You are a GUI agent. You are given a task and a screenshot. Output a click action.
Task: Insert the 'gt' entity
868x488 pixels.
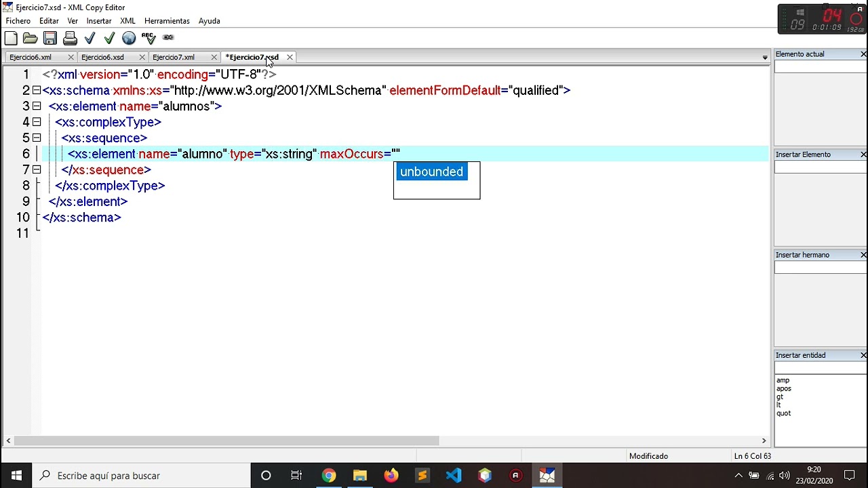tap(780, 396)
